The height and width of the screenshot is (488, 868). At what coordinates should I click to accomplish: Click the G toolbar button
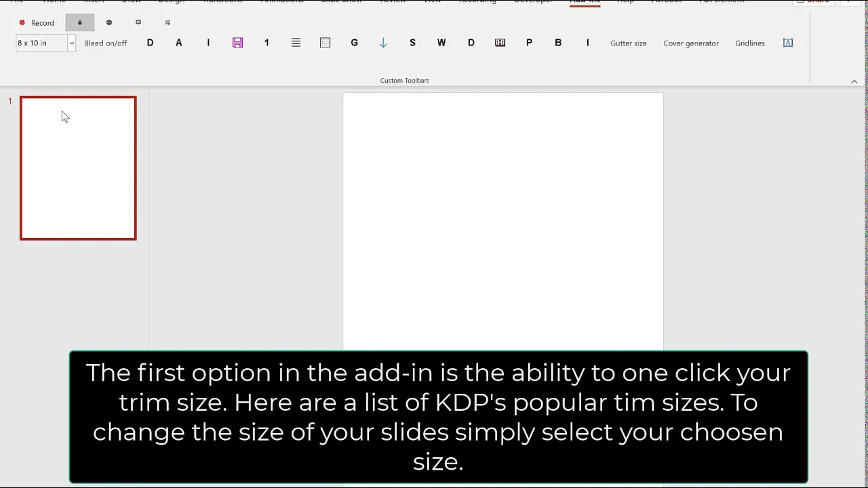click(354, 43)
